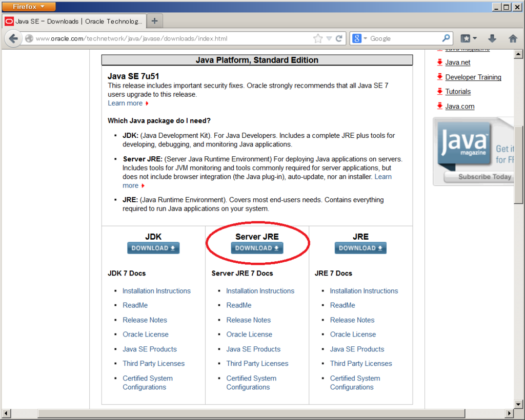The image size is (525, 420).
Task: Click inside the address bar
Action: point(179,38)
